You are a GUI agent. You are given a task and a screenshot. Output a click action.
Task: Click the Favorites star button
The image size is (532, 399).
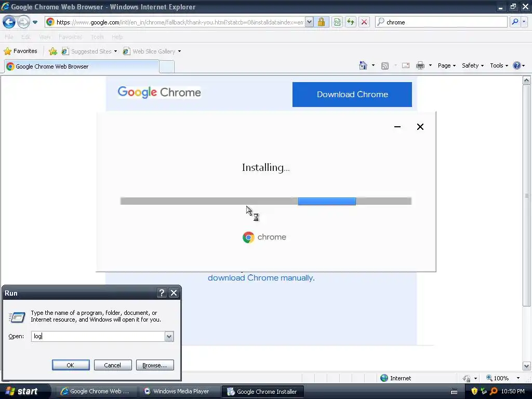pos(20,51)
